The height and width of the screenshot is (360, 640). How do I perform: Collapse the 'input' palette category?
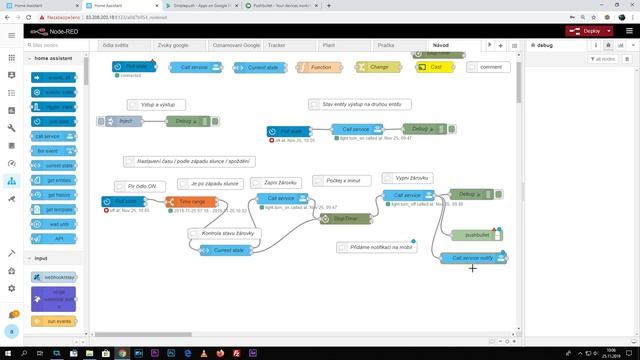(x=53, y=258)
